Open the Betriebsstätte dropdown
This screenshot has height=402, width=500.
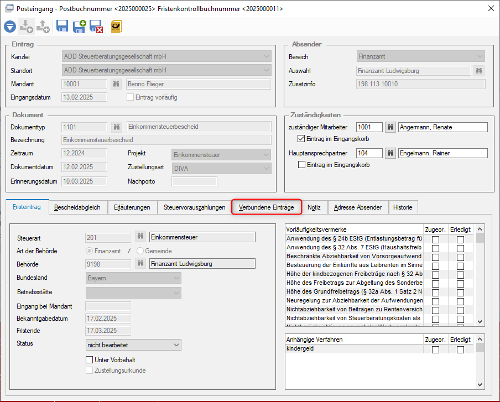tap(133, 293)
